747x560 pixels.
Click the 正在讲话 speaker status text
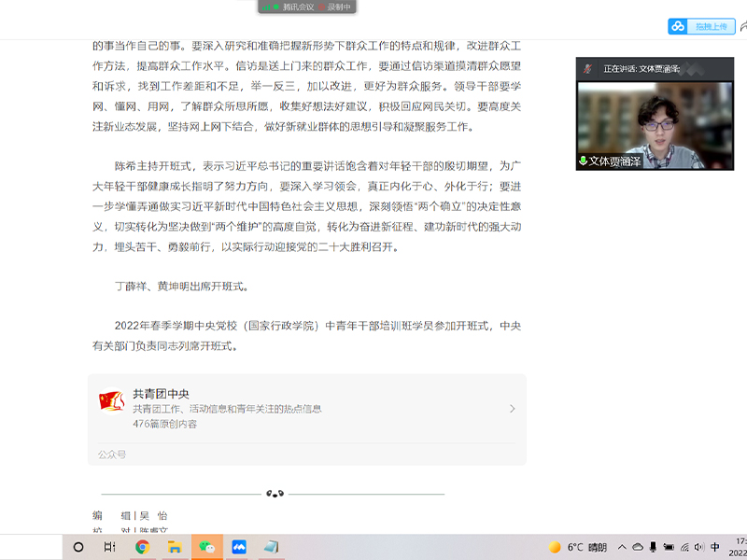tap(641, 69)
